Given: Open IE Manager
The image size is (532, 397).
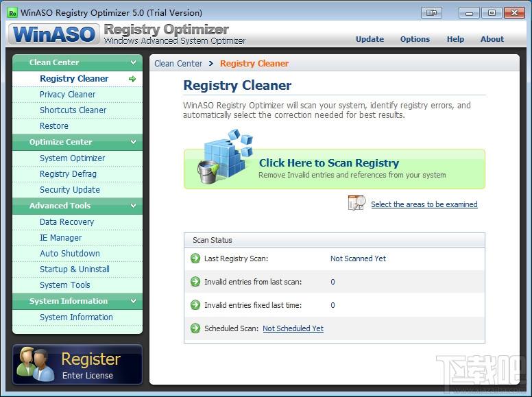Looking at the screenshot, I should (77, 238).
